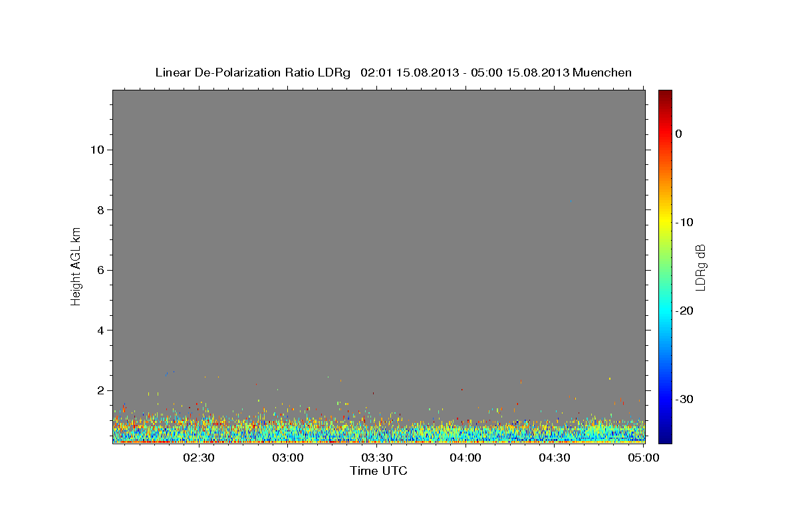This screenshot has height=532, width=798.
Task: Click the height tick label '8'
Action: point(100,210)
